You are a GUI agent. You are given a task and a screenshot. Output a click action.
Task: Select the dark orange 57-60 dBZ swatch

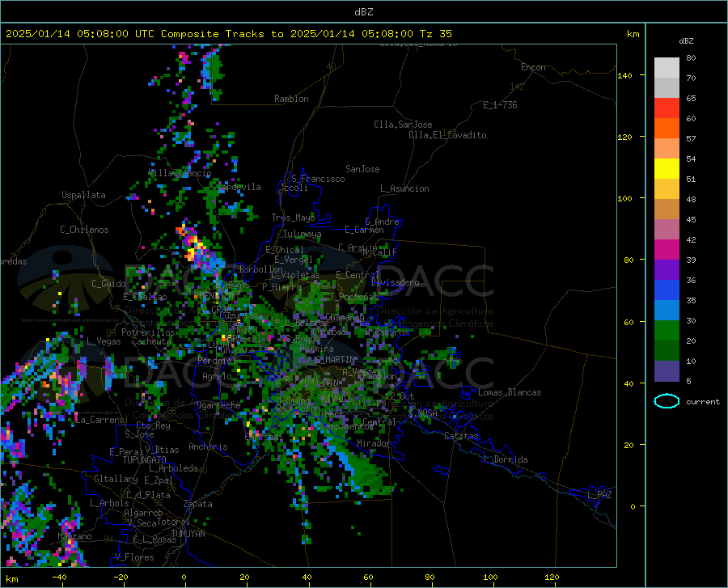(667, 129)
